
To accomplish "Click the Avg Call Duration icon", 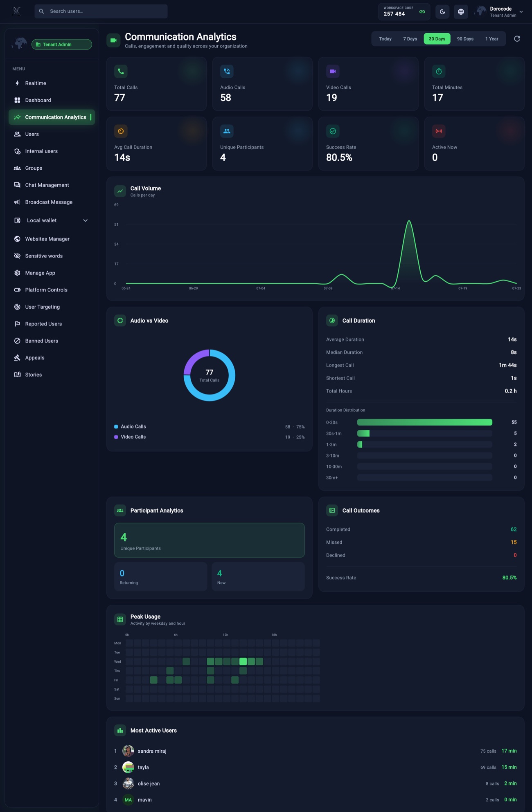I will (121, 131).
